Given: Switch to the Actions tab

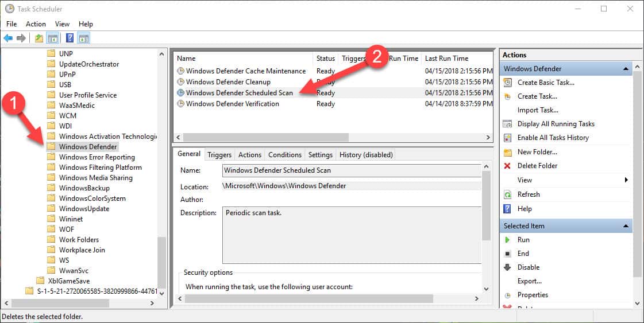Looking at the screenshot, I should pos(250,155).
